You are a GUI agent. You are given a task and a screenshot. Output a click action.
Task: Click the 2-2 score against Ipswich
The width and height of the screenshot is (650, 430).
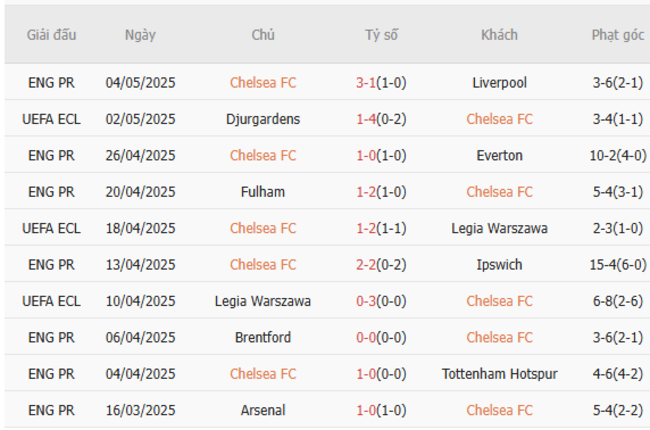[366, 265]
